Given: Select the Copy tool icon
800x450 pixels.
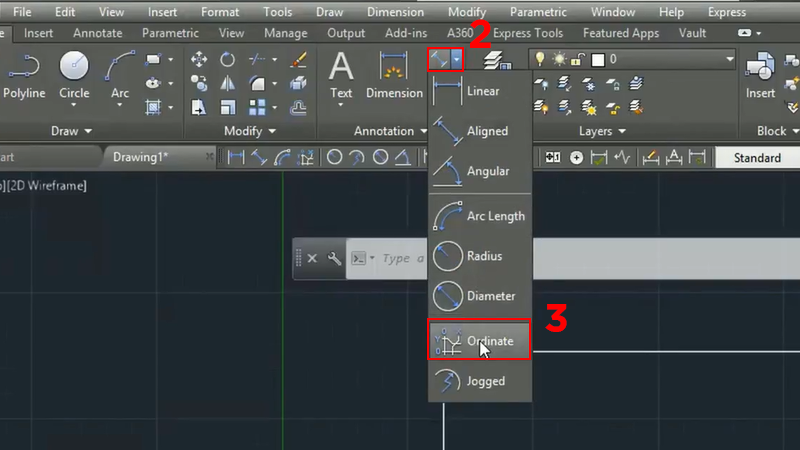Looking at the screenshot, I should point(199,83).
